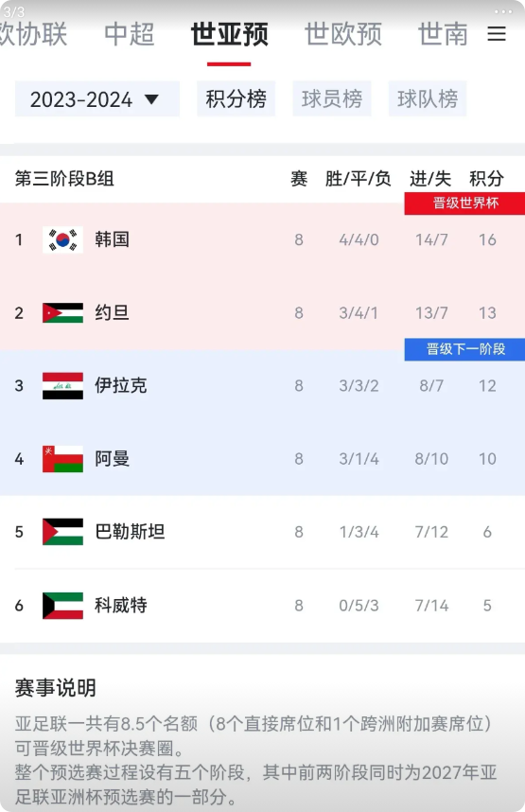
Task: Open the hamburger menu icon
Action: 496,34
